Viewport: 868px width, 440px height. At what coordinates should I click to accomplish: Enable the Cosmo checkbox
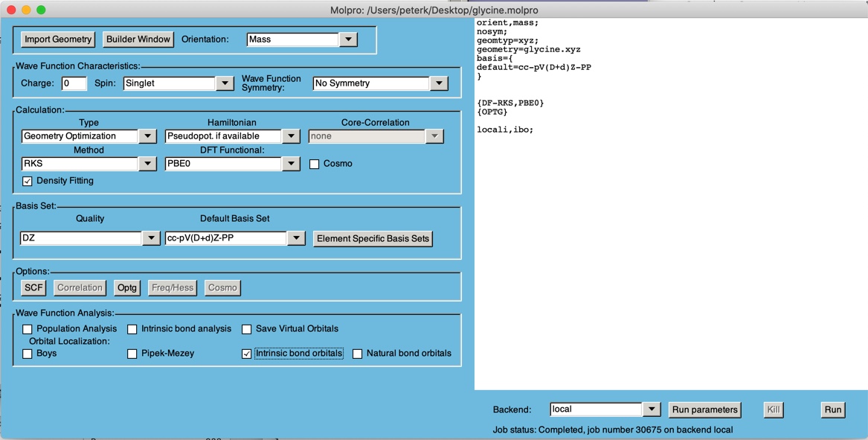click(x=315, y=164)
